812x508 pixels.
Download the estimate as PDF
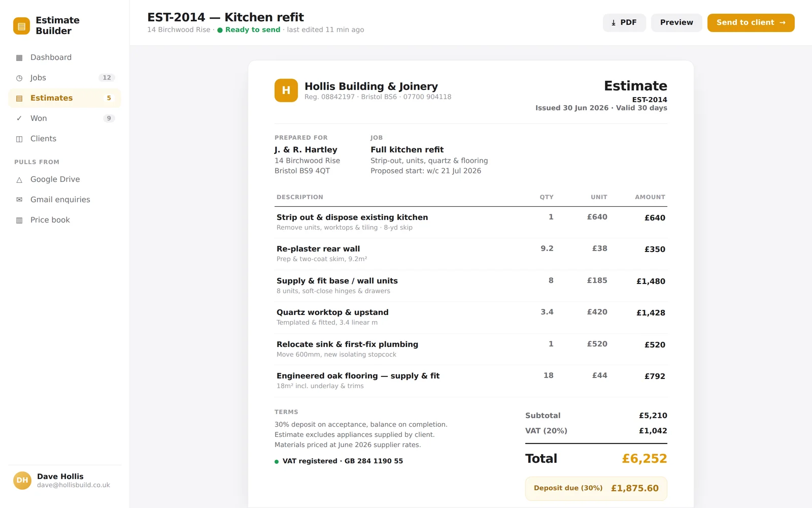click(624, 23)
